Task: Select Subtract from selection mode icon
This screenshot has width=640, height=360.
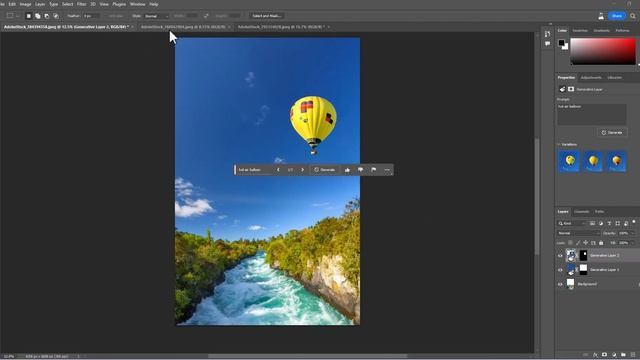Action: 47,16
